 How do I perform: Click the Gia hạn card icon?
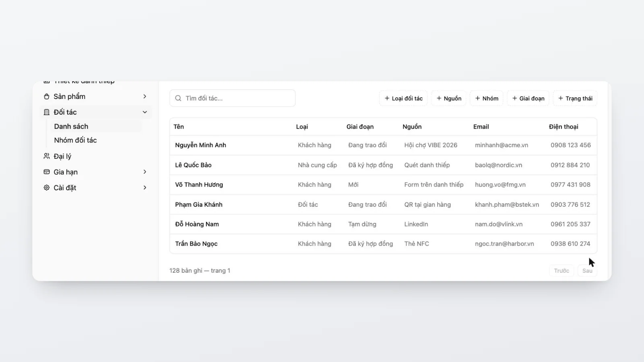click(47, 172)
